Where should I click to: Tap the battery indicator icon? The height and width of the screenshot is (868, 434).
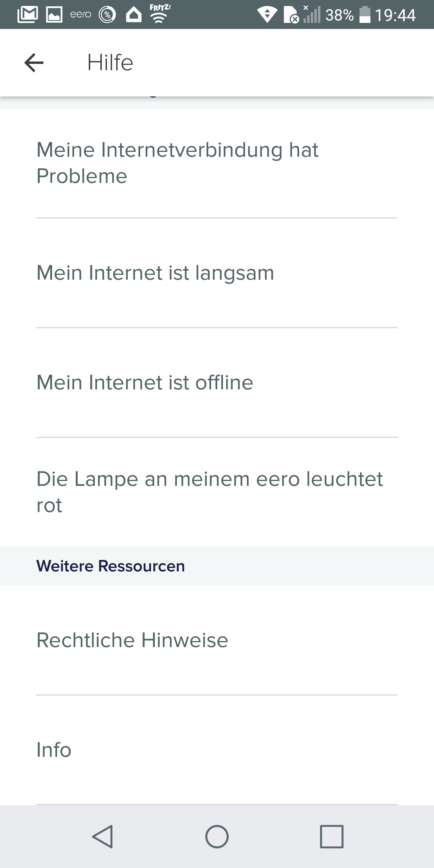(x=365, y=15)
